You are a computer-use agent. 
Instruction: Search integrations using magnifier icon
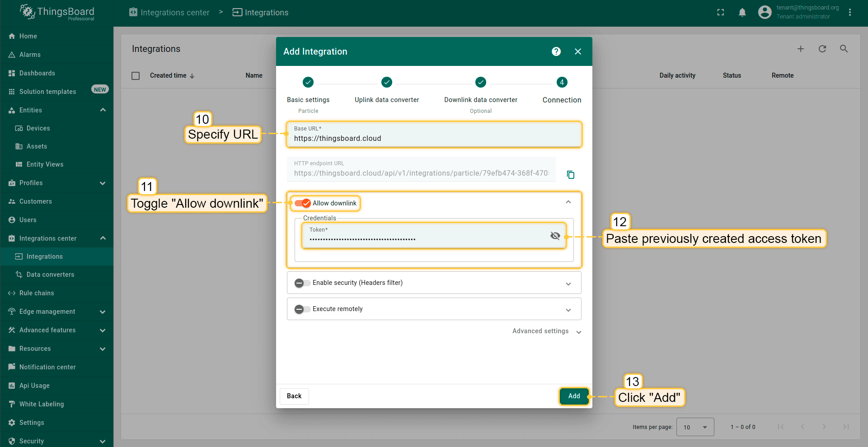[x=844, y=49]
